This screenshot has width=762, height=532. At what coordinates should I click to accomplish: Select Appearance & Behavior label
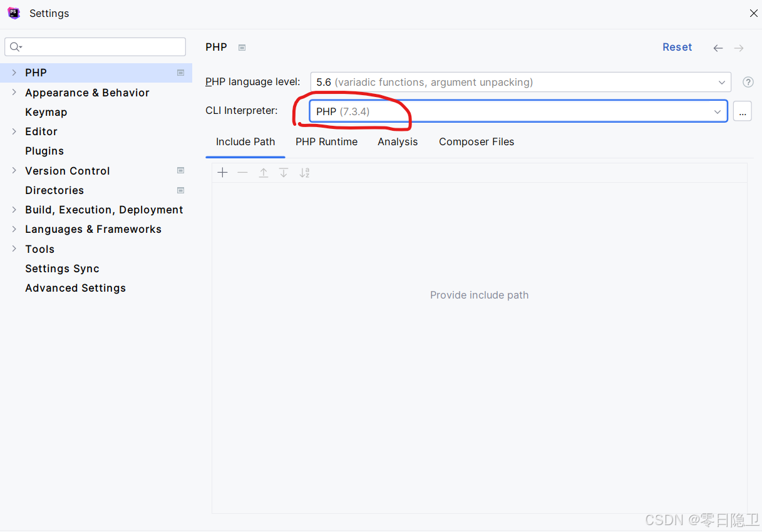87,93
